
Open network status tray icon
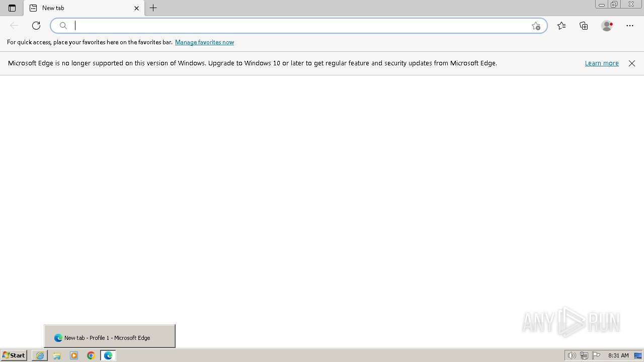pyautogui.click(x=584, y=355)
